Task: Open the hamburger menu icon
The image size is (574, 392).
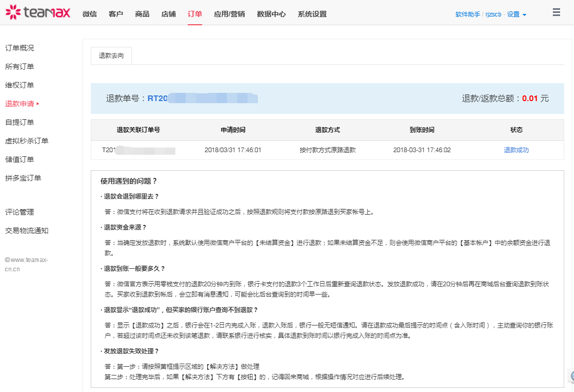Action: [556, 12]
